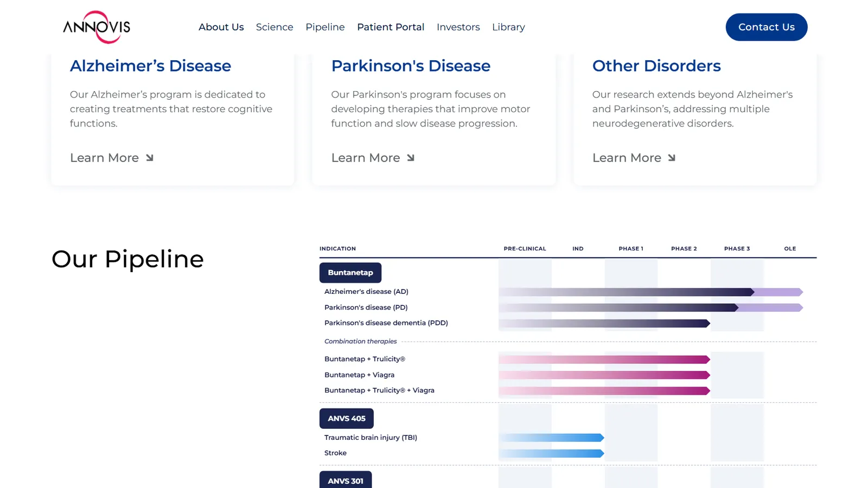
Task: Click the Parkinson's disease dementia (PDD) progress bar
Action: pos(604,323)
